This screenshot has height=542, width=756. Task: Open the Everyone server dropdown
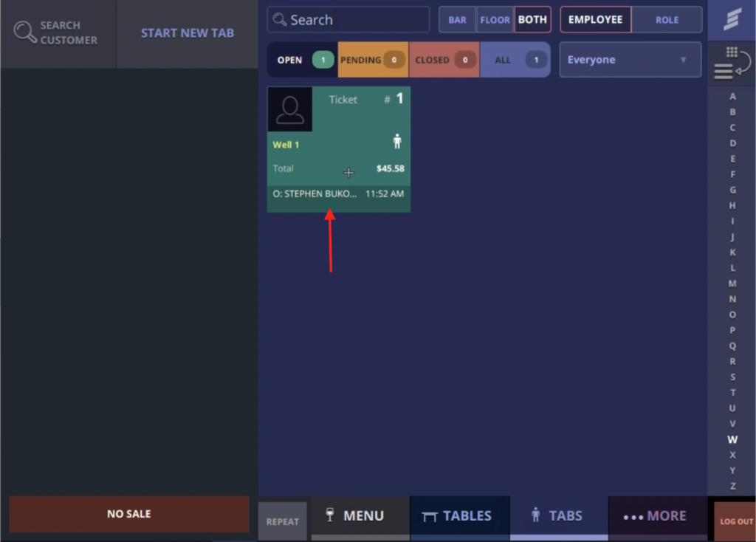point(630,59)
